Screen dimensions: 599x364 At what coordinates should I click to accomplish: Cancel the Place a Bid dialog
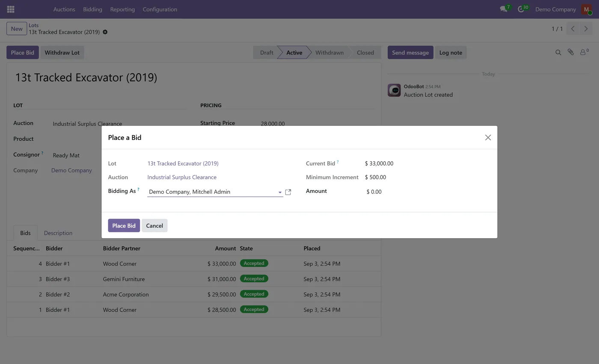(x=154, y=225)
